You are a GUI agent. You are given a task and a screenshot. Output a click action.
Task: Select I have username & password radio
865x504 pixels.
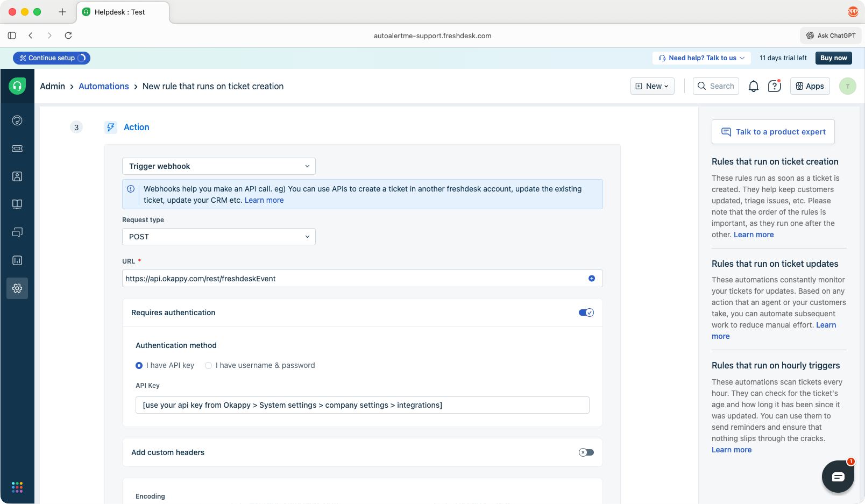point(208,365)
